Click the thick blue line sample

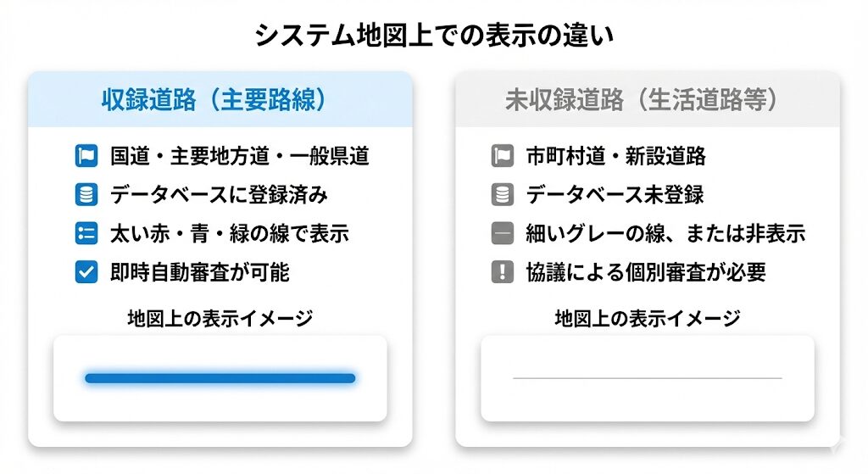[220, 378]
